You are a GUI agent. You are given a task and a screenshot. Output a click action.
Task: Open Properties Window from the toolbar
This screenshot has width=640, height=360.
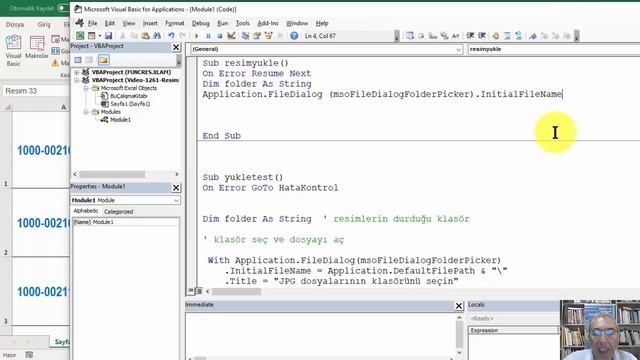click(257, 36)
